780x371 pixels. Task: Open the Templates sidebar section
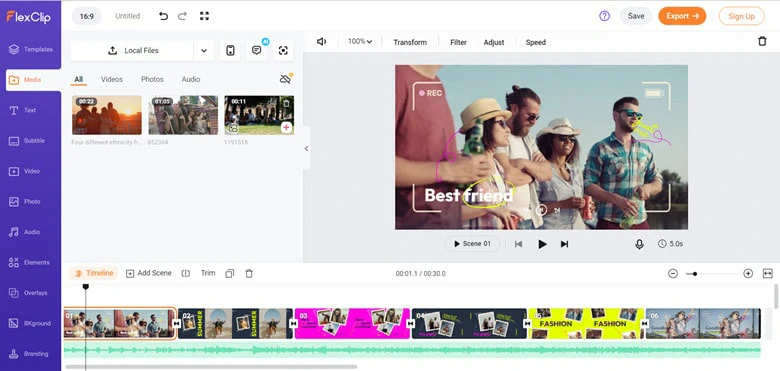(30, 49)
